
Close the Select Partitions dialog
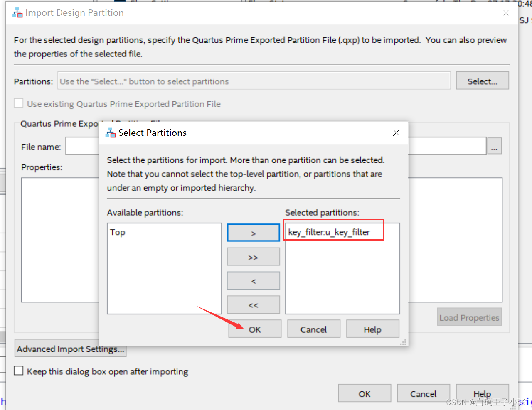coord(396,133)
